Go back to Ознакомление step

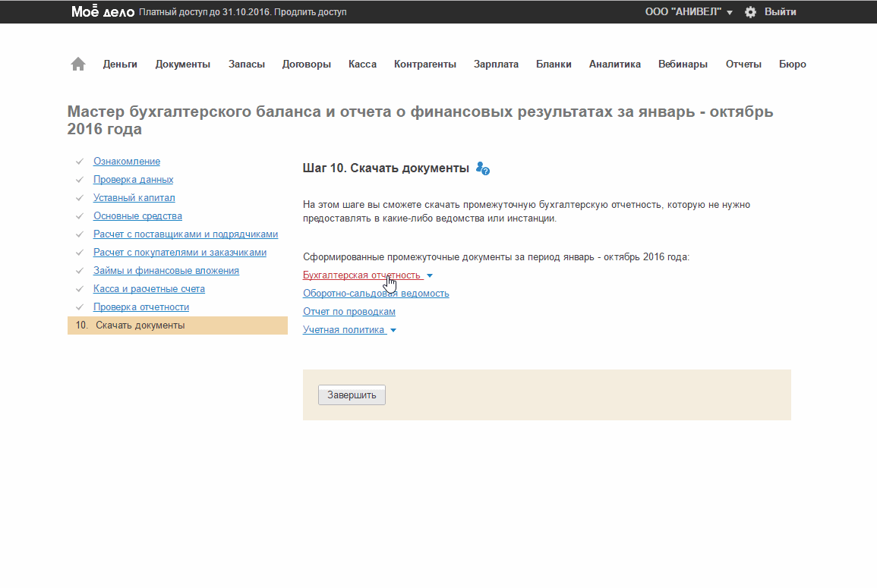point(126,162)
